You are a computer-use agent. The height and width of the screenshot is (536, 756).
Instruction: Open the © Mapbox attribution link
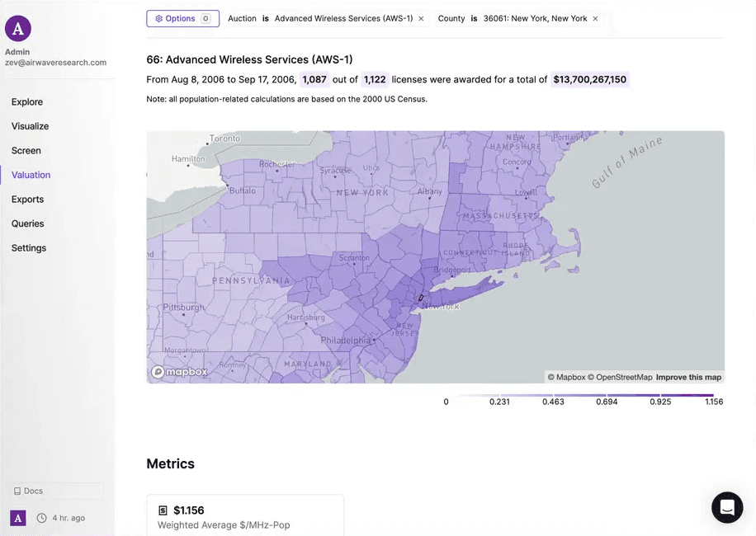(x=566, y=377)
